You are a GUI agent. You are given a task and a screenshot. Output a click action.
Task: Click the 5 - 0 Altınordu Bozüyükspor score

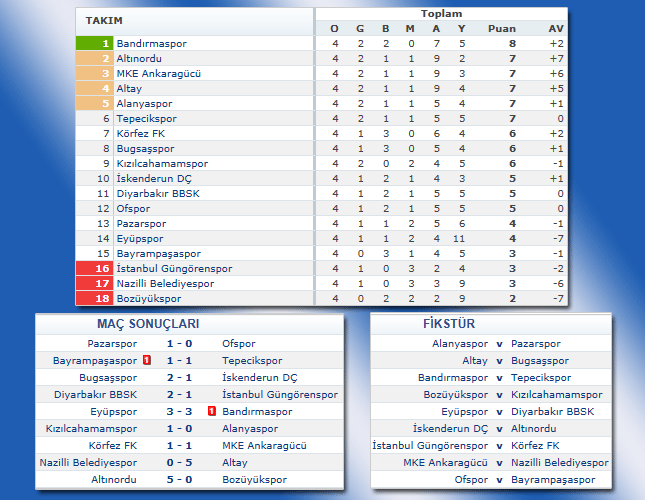tap(179, 479)
